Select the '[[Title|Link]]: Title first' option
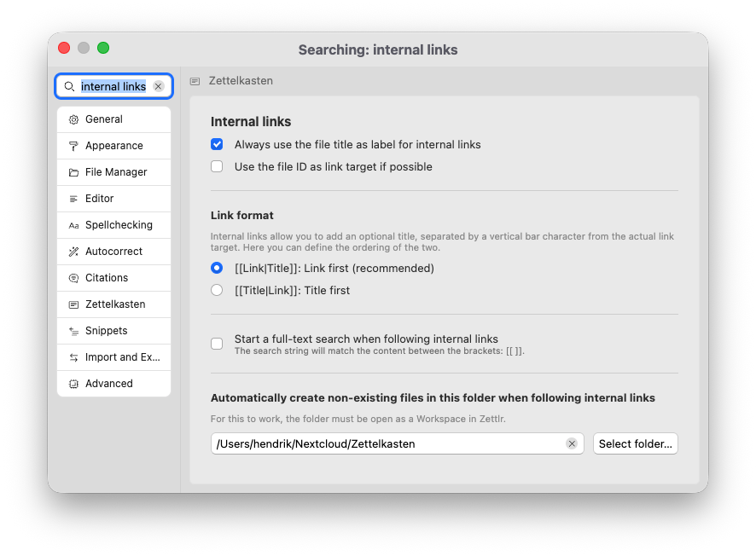Image resolution: width=756 pixels, height=556 pixels. tap(216, 289)
